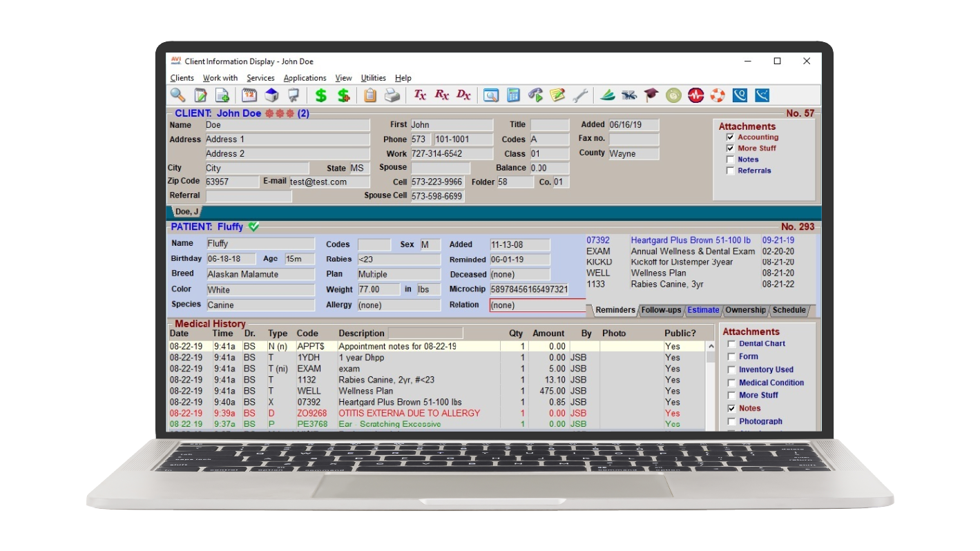The height and width of the screenshot is (551, 980).
Task: Open the Help menu
Action: pos(403,78)
